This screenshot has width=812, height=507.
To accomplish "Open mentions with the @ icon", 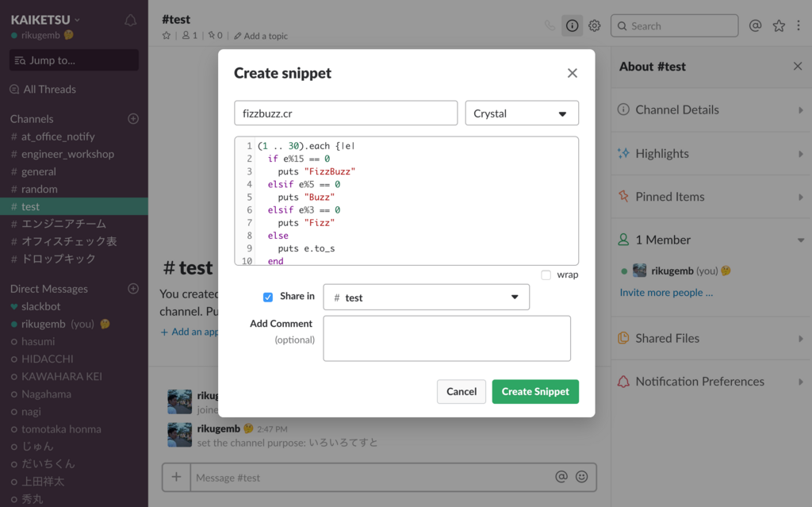I will click(x=755, y=25).
